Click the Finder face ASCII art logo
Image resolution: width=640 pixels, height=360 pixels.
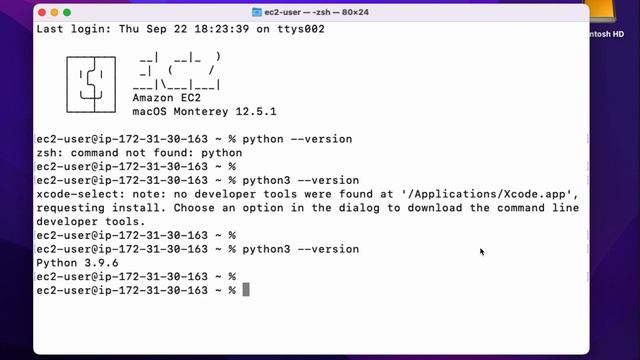coord(91,84)
